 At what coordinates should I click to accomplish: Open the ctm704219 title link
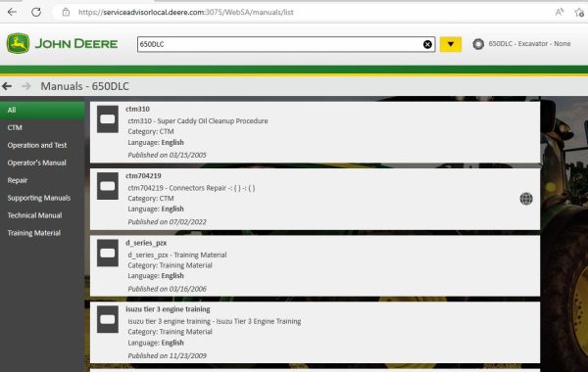tap(143, 175)
